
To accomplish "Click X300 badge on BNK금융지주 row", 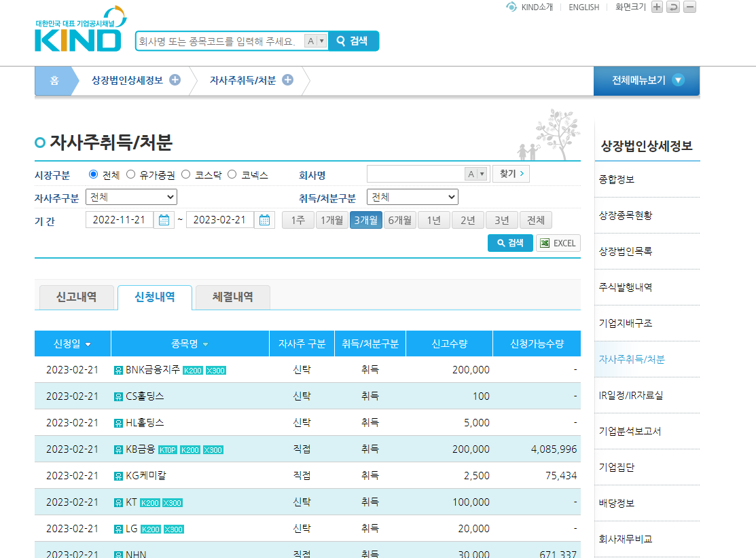I will click(x=216, y=371).
